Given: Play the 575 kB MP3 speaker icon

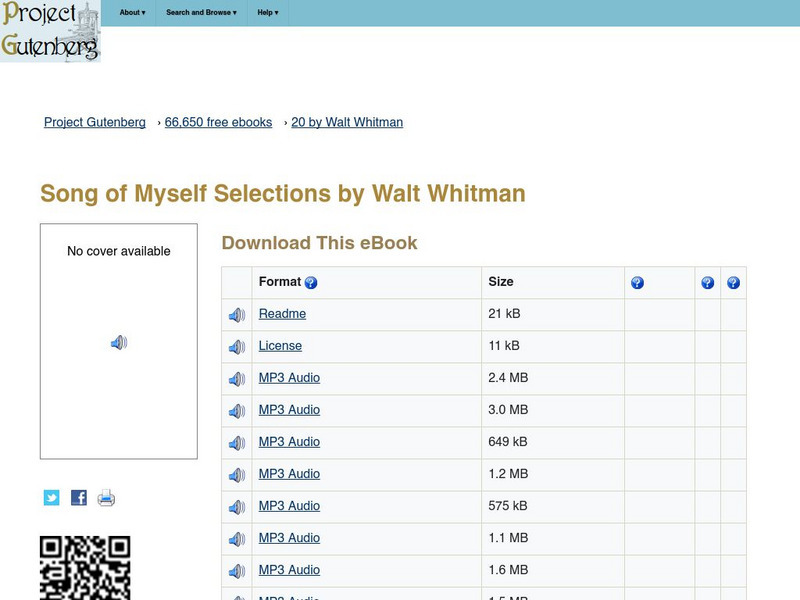Looking at the screenshot, I should (236, 506).
